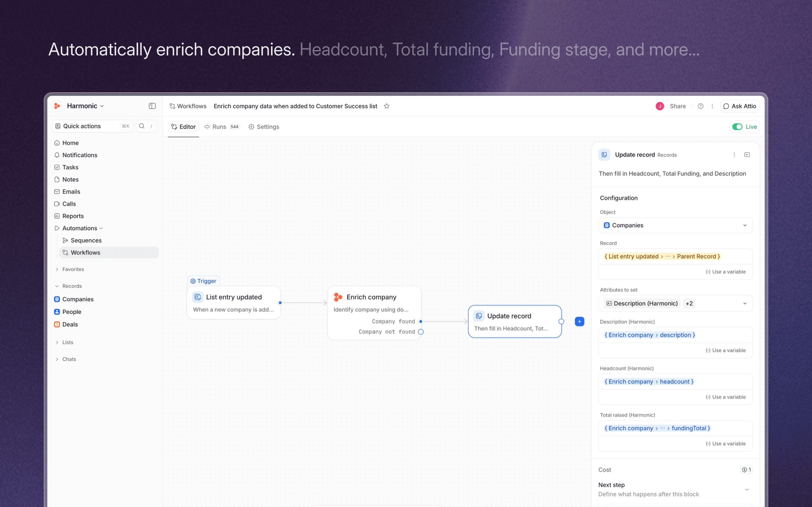Image resolution: width=812 pixels, height=507 pixels.
Task: Click the Record variable field
Action: tap(675, 256)
